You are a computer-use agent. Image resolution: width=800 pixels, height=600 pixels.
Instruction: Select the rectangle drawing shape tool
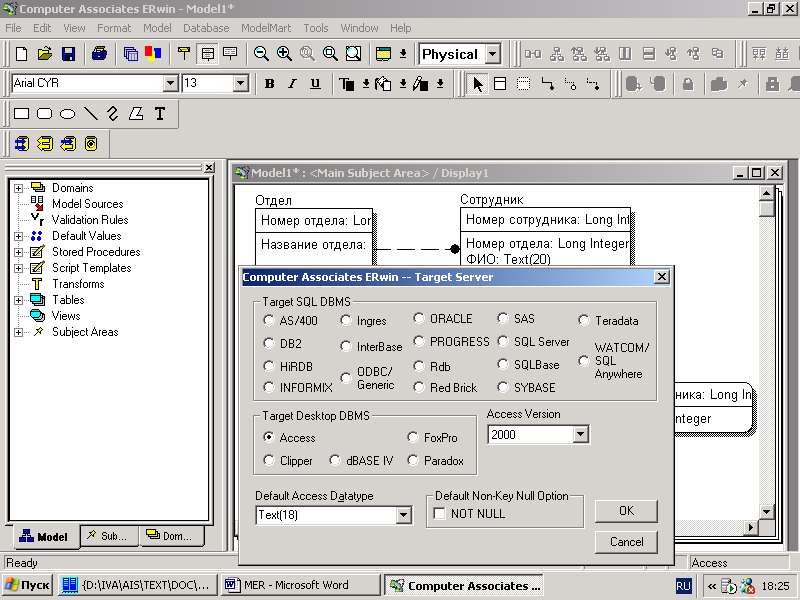click(x=21, y=113)
